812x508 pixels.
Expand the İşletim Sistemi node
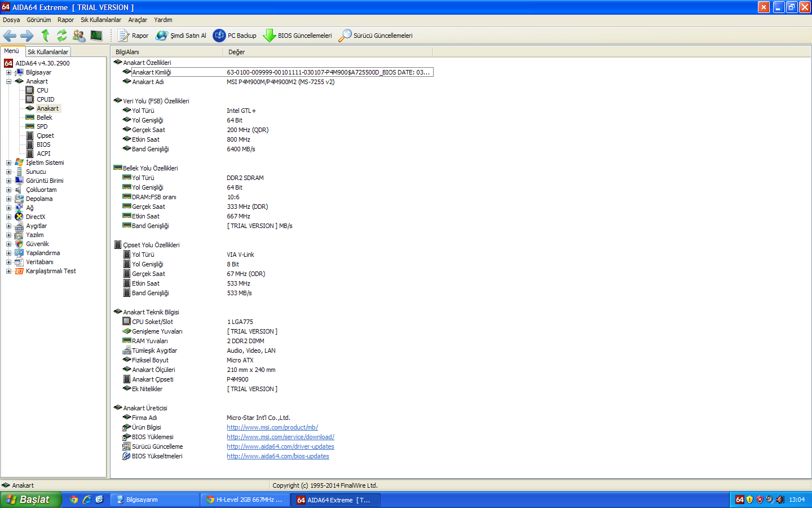click(x=8, y=163)
